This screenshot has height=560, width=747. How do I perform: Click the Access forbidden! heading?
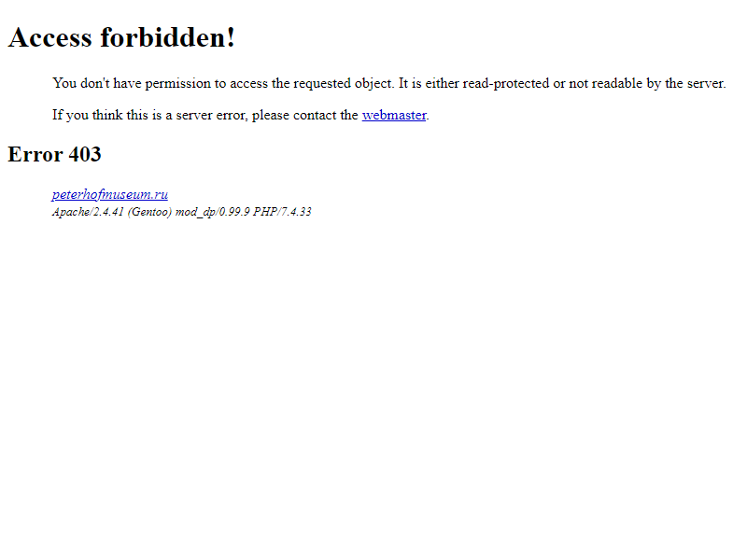121,37
